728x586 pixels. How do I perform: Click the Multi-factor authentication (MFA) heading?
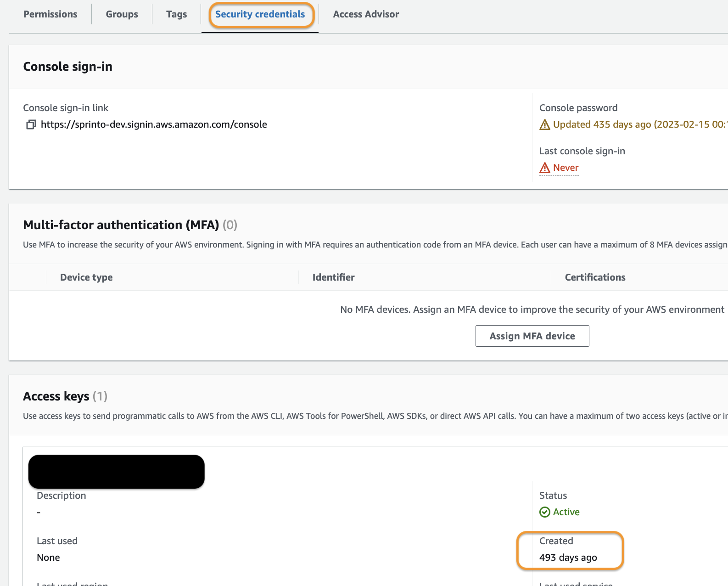121,225
